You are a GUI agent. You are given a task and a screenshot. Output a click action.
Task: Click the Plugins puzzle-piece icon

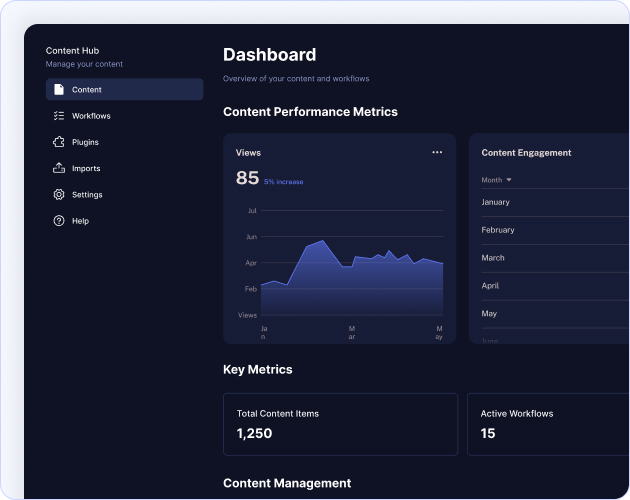(x=59, y=142)
